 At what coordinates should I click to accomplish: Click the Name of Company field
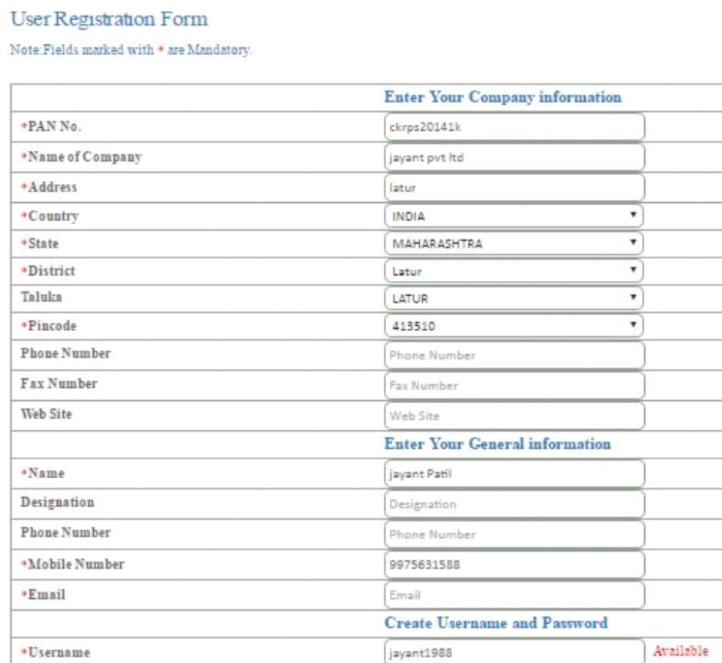point(514,157)
